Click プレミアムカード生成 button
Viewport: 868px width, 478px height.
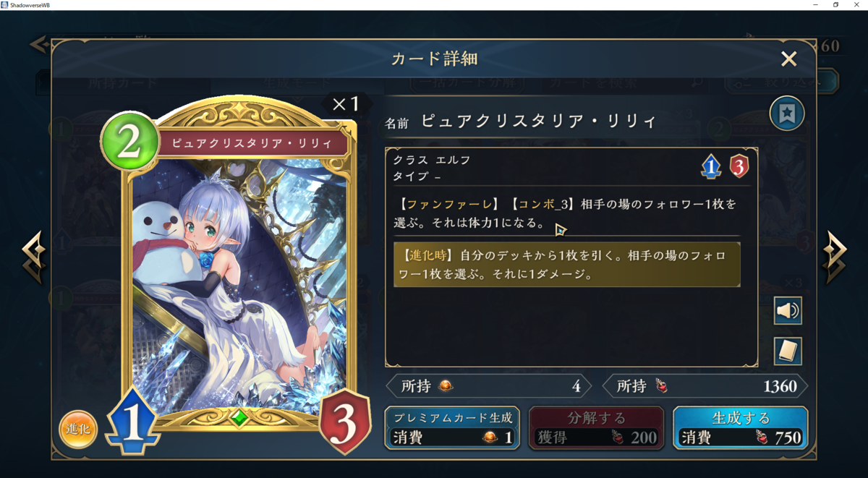tap(452, 428)
